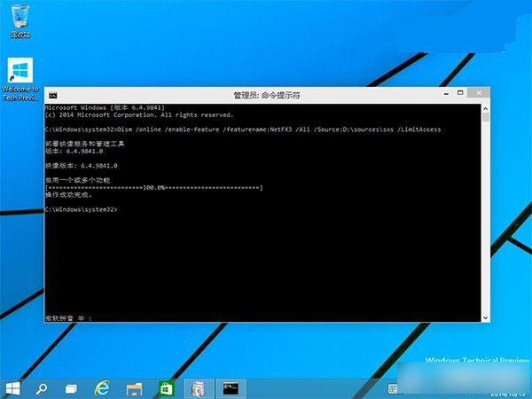Viewport: 532px width, 399px height.
Task: Open Task View from the taskbar
Action: coord(69,388)
